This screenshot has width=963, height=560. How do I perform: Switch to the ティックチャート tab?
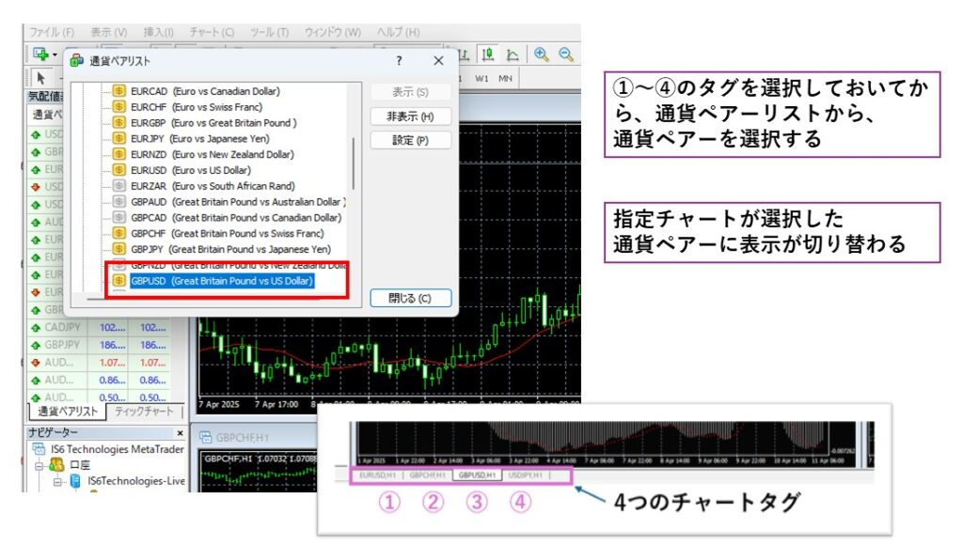pos(143,412)
